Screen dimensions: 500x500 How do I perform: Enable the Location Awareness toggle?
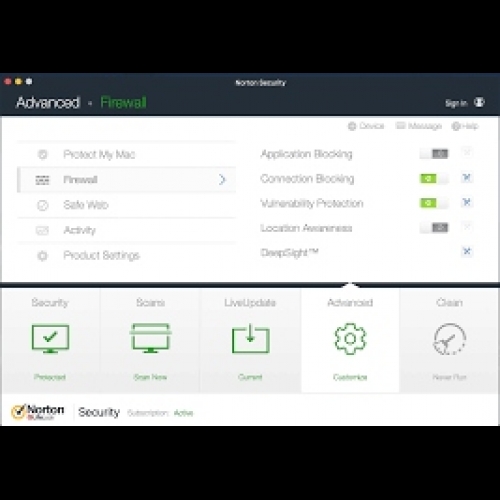click(x=434, y=228)
